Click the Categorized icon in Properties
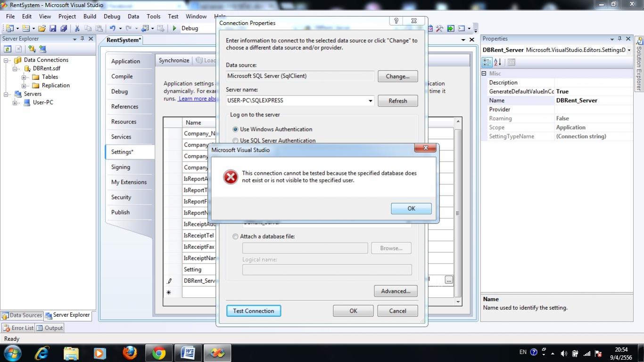This screenshot has height=362, width=644. click(487, 62)
